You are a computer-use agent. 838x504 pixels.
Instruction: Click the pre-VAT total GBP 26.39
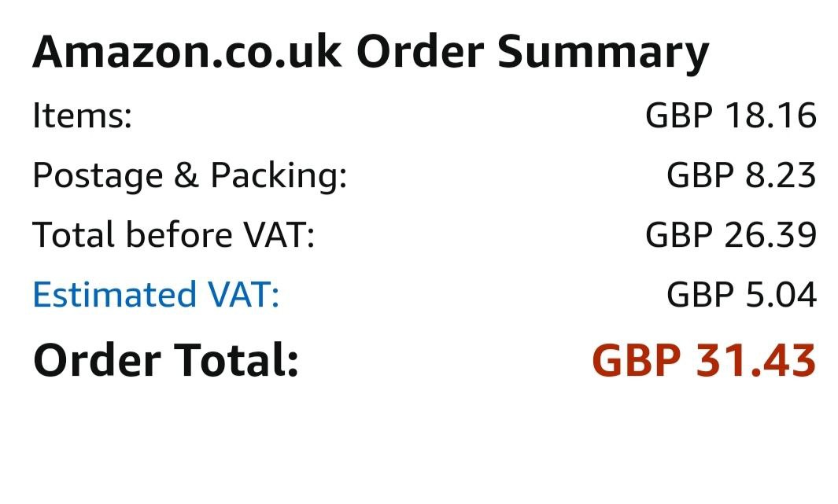click(730, 235)
